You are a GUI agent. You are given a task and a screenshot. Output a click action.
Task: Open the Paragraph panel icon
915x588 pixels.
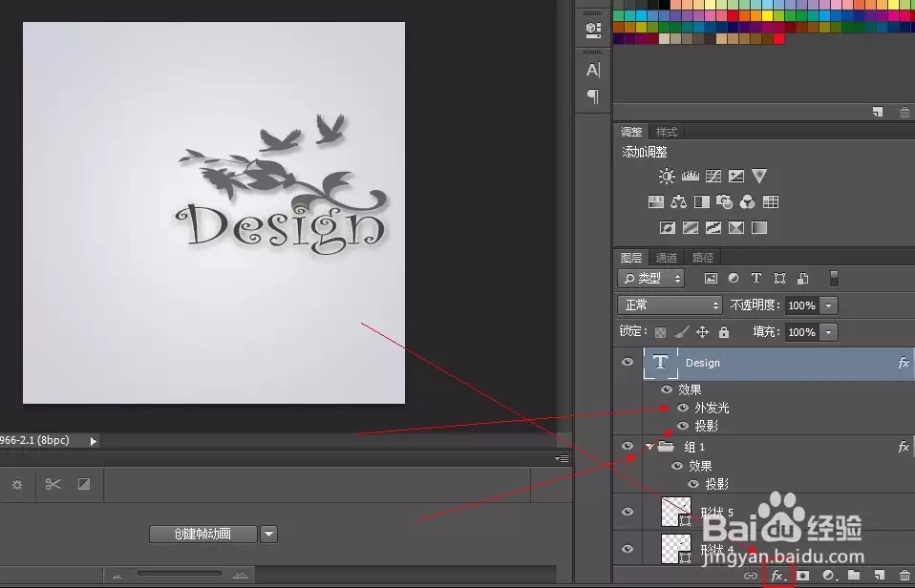click(593, 95)
